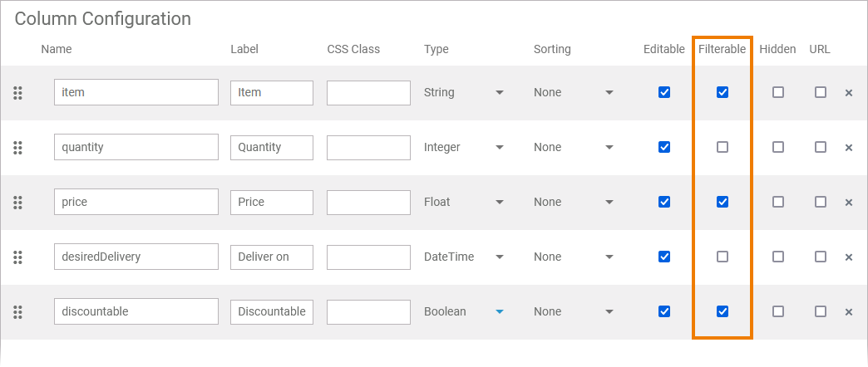Image resolution: width=868 pixels, height=367 pixels.
Task: Click the drag handle of the discountable row
Action: (x=17, y=312)
